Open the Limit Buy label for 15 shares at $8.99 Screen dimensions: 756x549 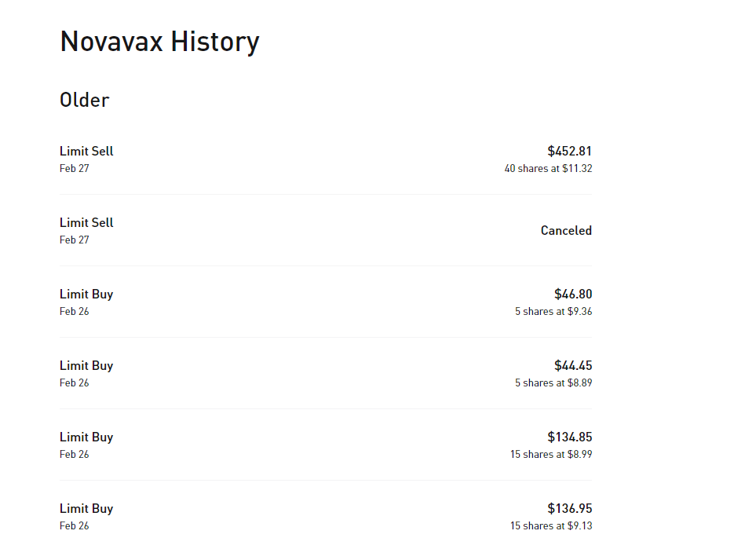click(x=86, y=437)
